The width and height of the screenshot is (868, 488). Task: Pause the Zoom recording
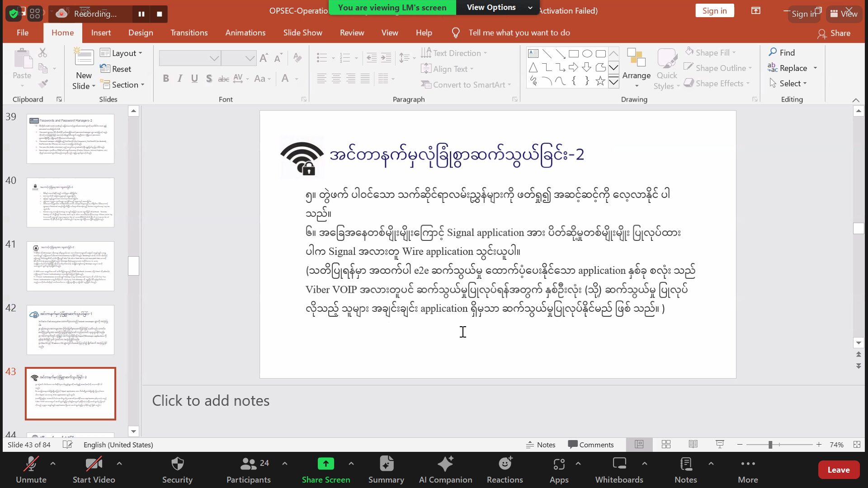(x=142, y=14)
